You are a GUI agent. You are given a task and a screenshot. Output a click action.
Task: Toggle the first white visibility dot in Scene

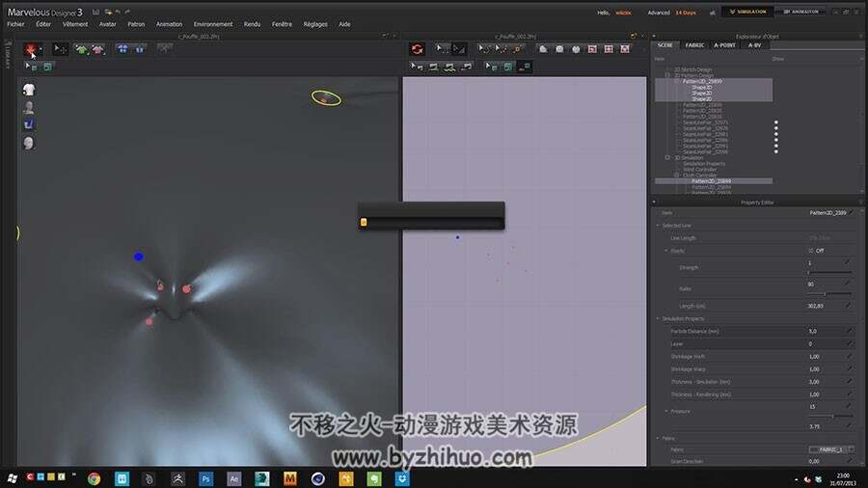click(x=776, y=122)
